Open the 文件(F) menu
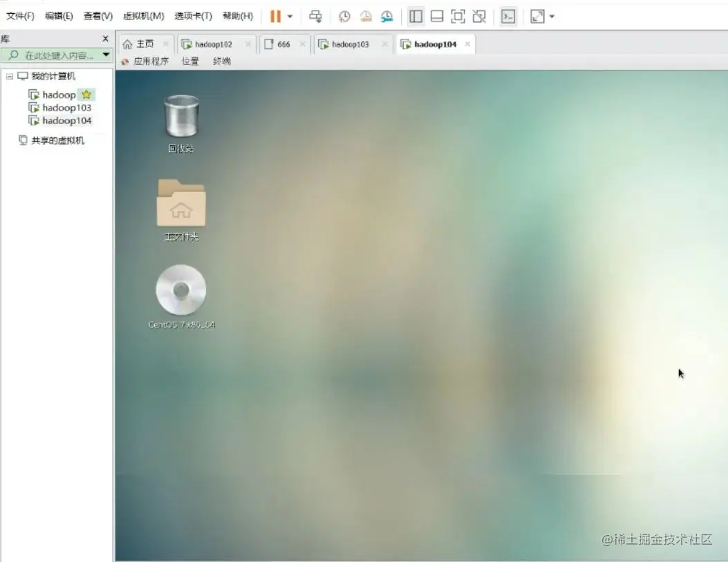Viewport: 728px width, 562px height. 20,16
